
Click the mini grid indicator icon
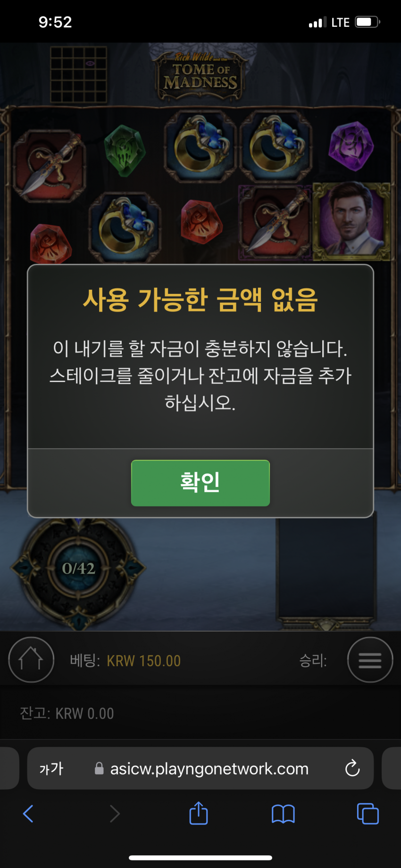coord(78,74)
